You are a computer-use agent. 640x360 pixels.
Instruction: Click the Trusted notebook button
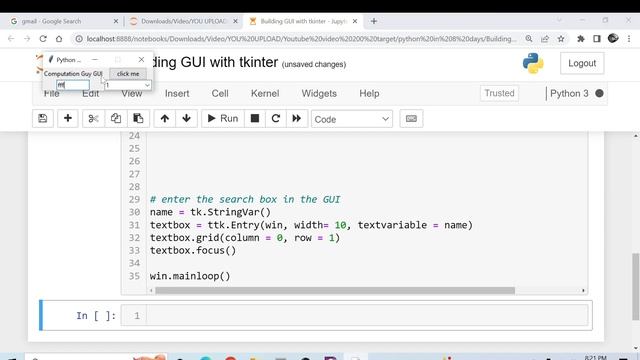tap(499, 93)
